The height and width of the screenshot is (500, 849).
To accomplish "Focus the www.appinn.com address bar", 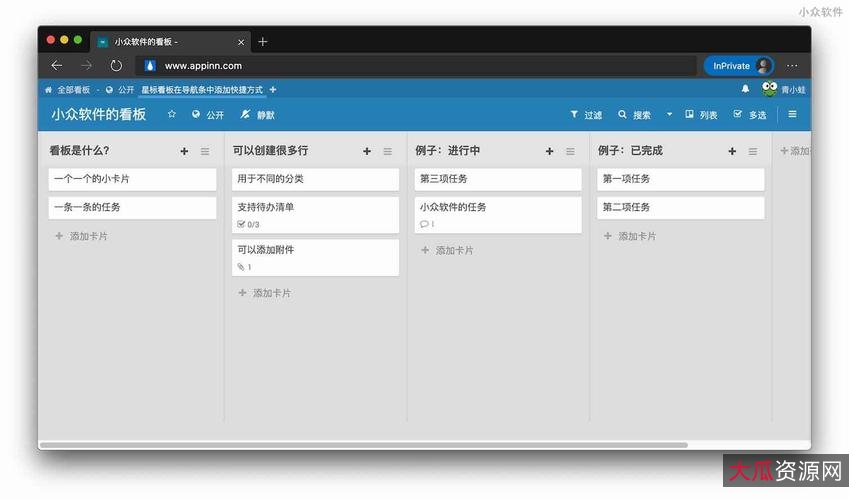I will pos(416,66).
